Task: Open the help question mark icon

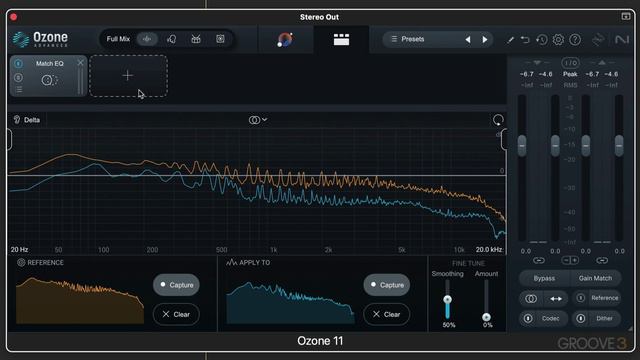Action: click(x=575, y=40)
